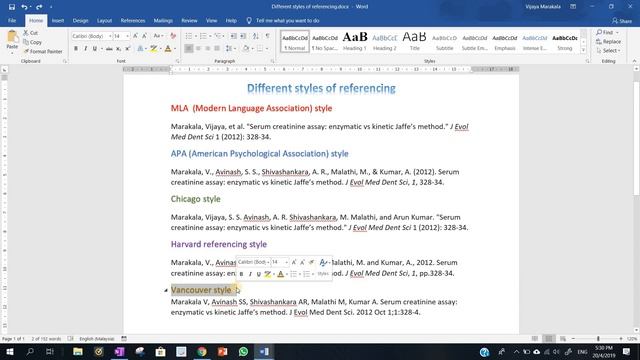Switch to the Insert tab
Screen dimensions: 640x360
tap(58, 20)
